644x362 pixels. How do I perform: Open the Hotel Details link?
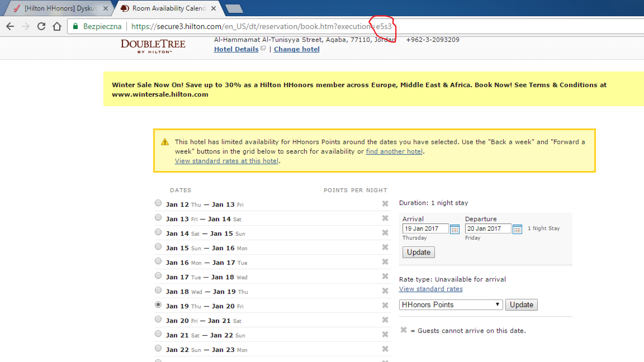click(236, 49)
